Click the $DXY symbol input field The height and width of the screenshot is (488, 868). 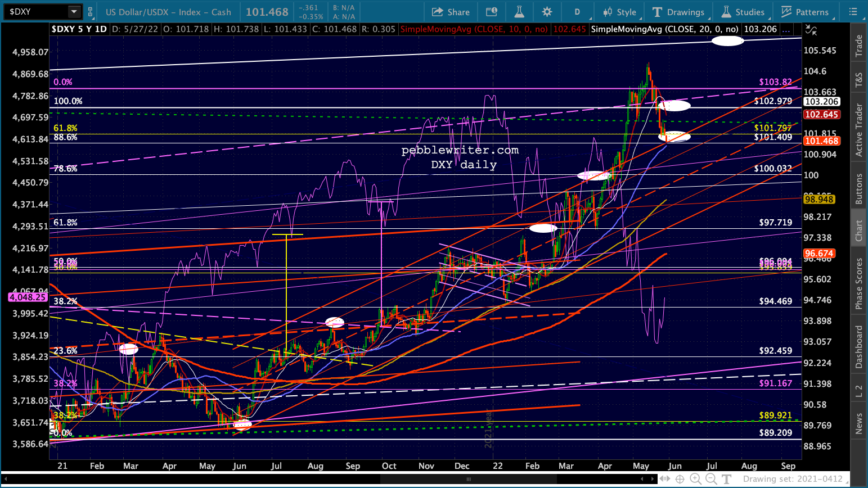point(35,12)
